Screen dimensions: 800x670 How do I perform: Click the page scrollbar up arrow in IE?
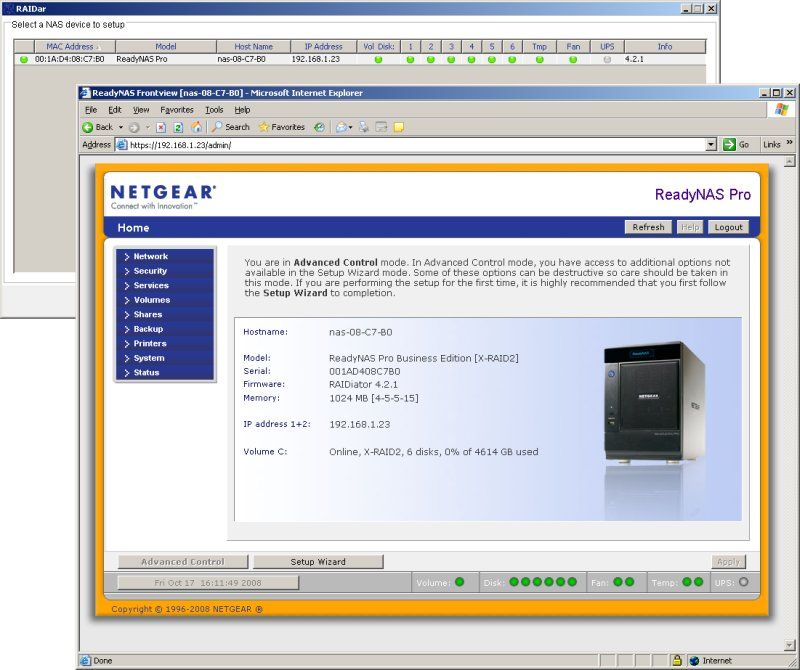[x=789, y=161]
